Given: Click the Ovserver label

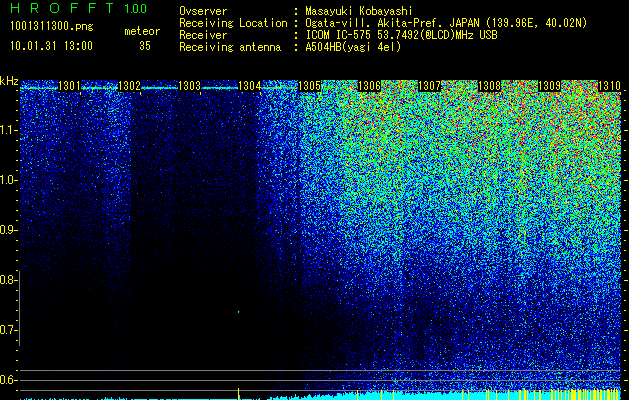Looking at the screenshot, I should tap(203, 11).
